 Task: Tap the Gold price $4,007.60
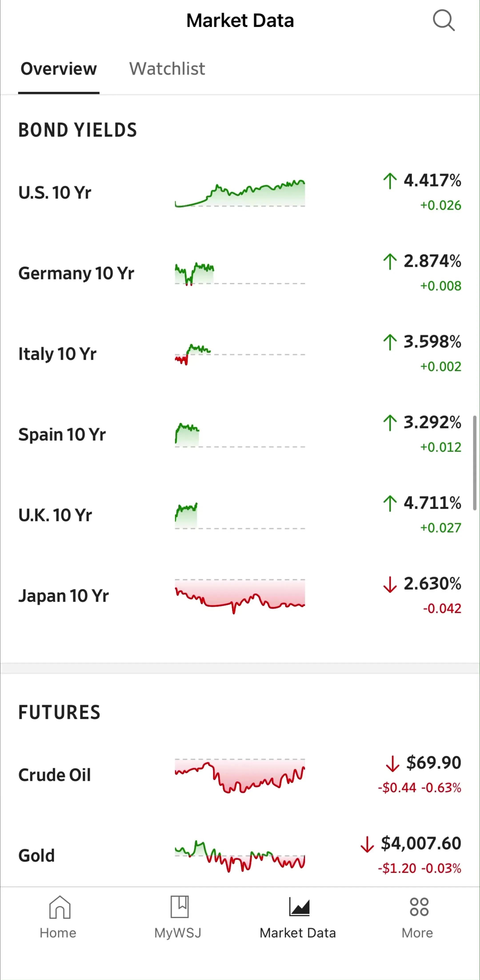[x=421, y=843]
